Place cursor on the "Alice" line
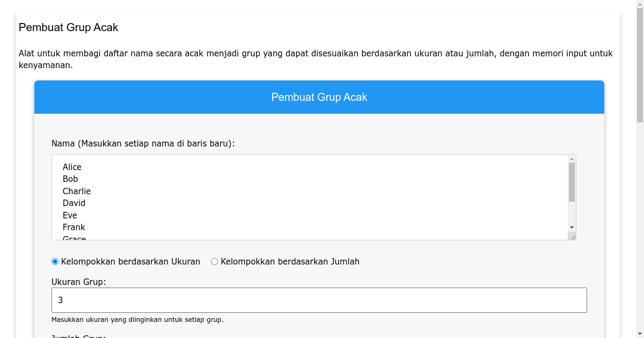 (72, 167)
